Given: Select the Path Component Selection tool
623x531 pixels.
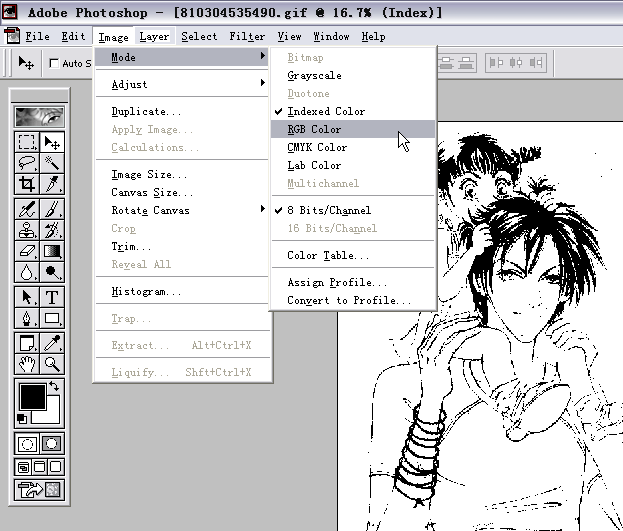Looking at the screenshot, I should tap(27, 297).
